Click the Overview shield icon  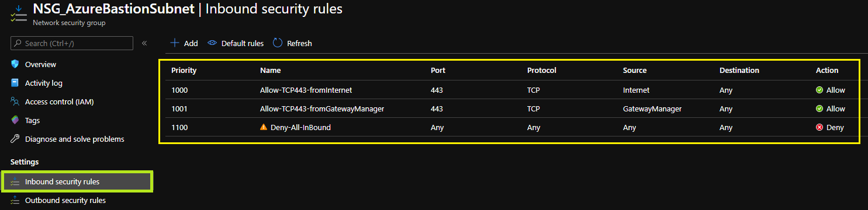click(x=15, y=64)
